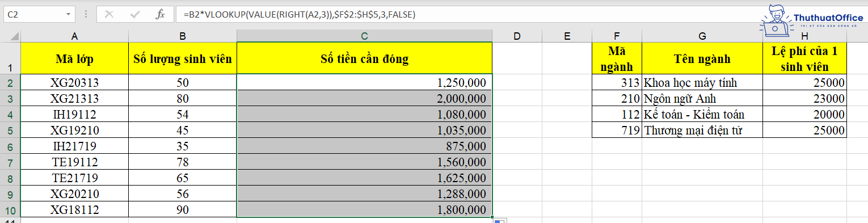Click the amount cell 1,250,000
This screenshot has height=223, width=868.
tap(364, 82)
